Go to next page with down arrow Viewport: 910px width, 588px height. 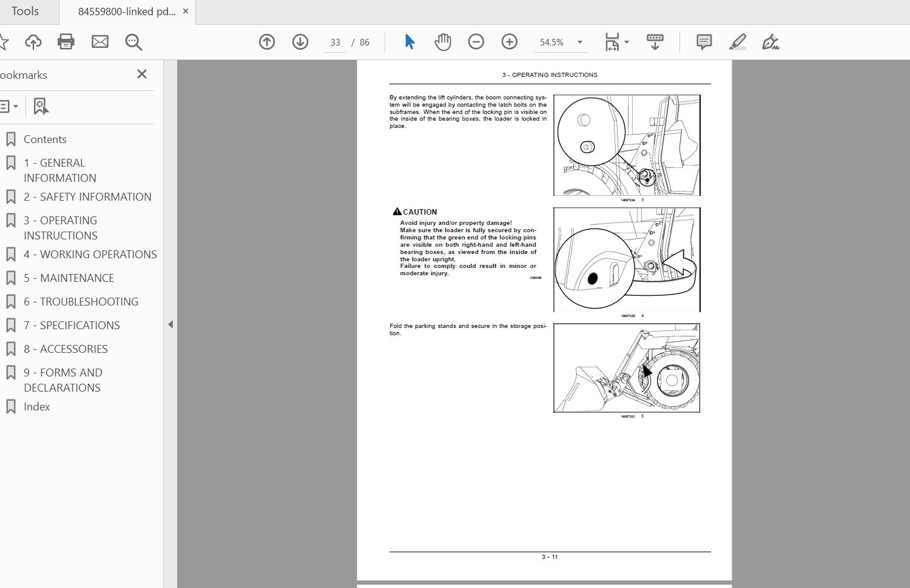[x=300, y=42]
